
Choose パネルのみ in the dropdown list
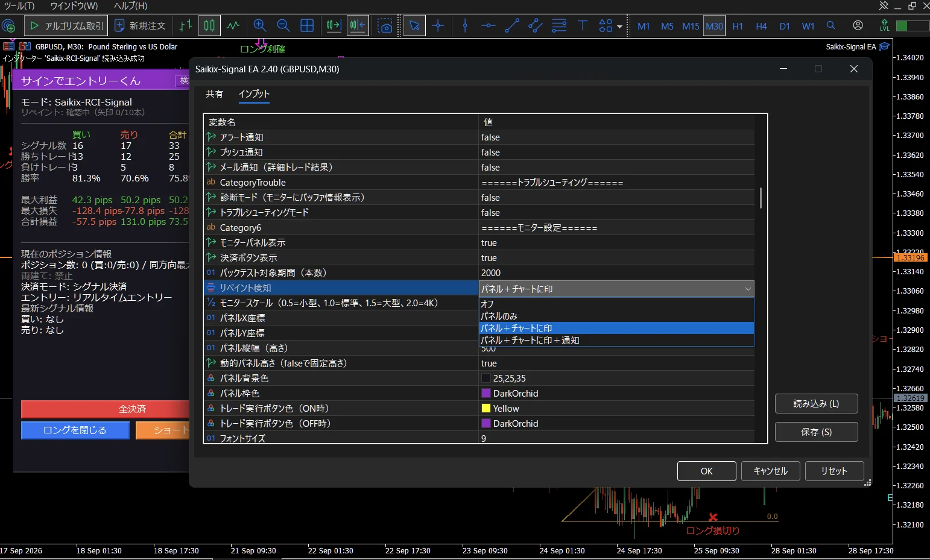(616, 316)
